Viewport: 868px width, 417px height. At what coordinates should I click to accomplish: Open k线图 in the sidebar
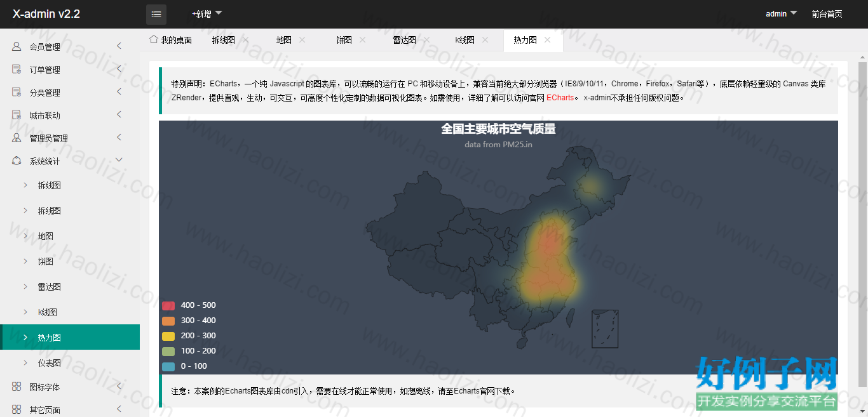pos(70,312)
